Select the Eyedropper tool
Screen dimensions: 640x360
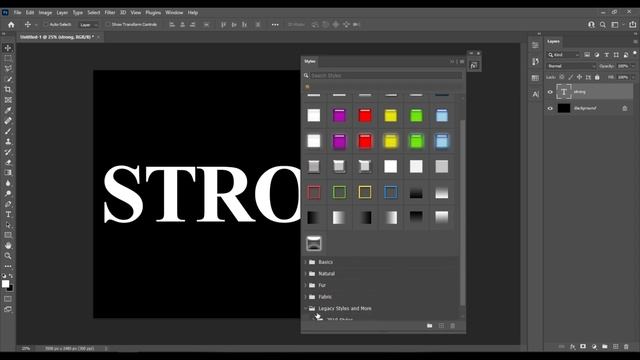click(x=8, y=110)
